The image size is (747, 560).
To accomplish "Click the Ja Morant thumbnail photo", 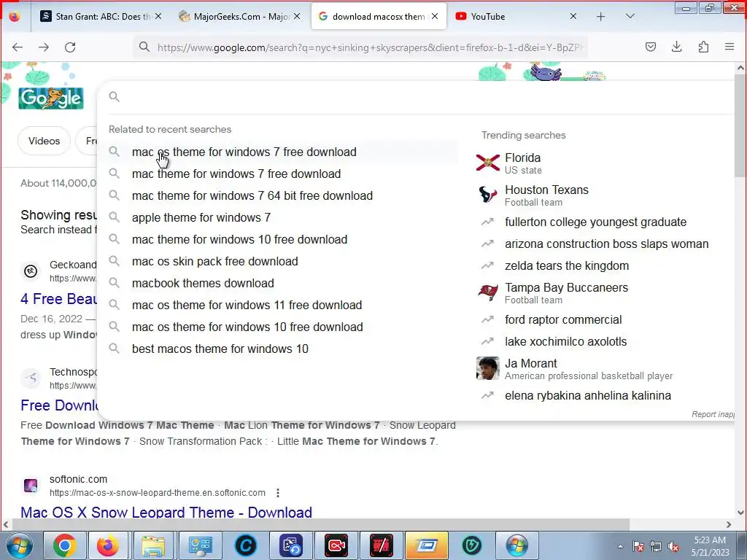I will (x=488, y=368).
